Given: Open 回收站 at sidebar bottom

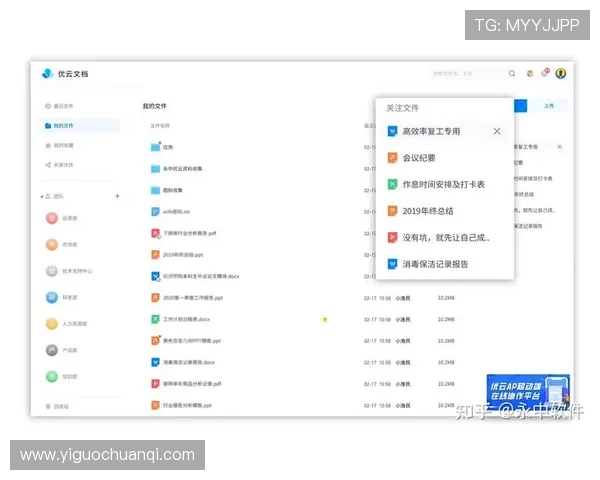Looking at the screenshot, I should tap(57, 407).
